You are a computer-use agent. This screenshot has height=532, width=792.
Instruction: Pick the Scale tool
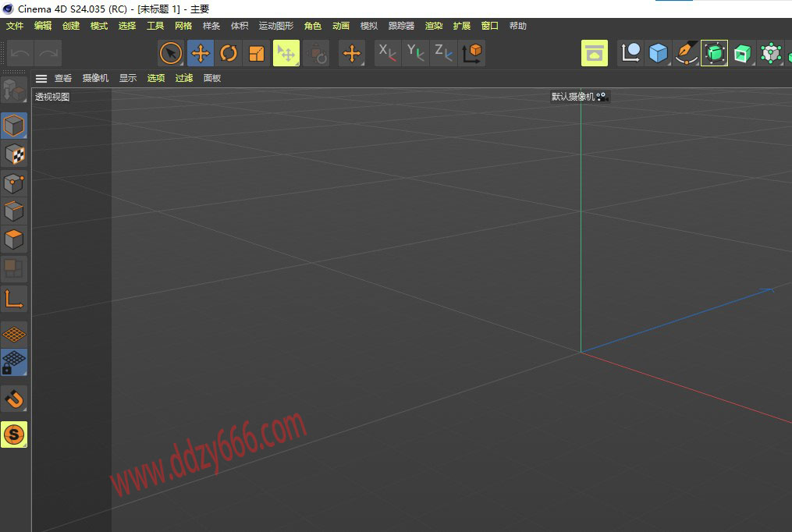click(x=257, y=53)
